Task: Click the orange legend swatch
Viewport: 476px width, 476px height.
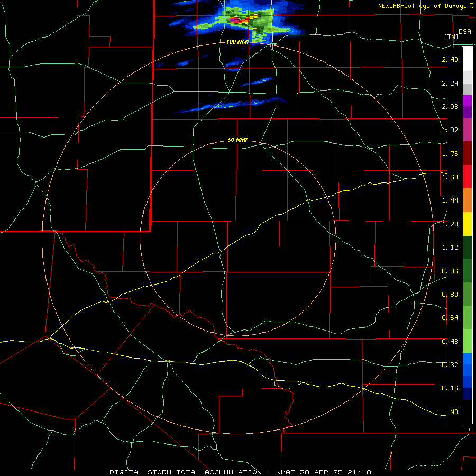Action: click(467, 200)
